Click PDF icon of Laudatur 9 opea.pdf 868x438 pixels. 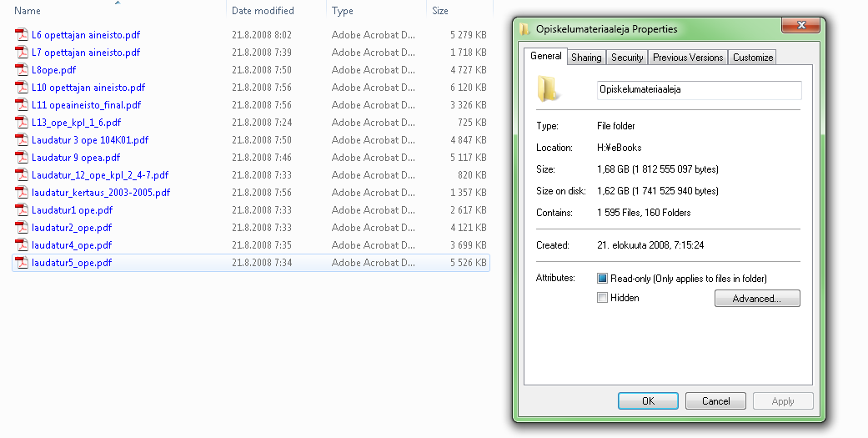coord(22,158)
